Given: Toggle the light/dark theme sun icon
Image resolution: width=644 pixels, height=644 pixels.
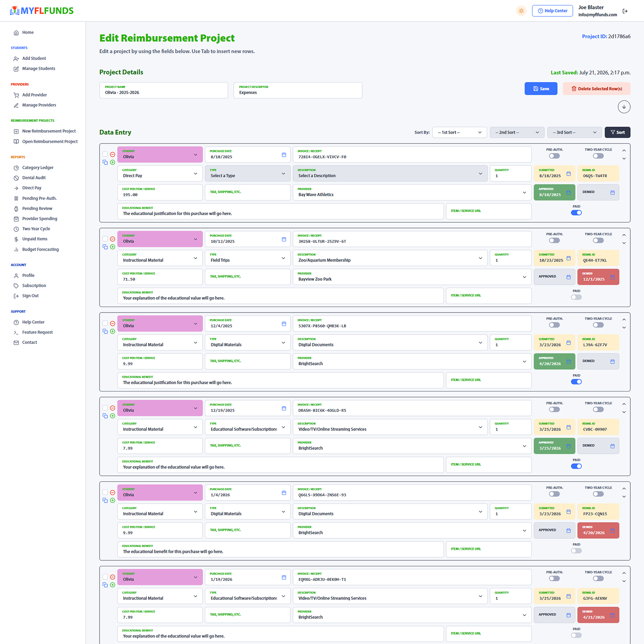Looking at the screenshot, I should [x=521, y=11].
